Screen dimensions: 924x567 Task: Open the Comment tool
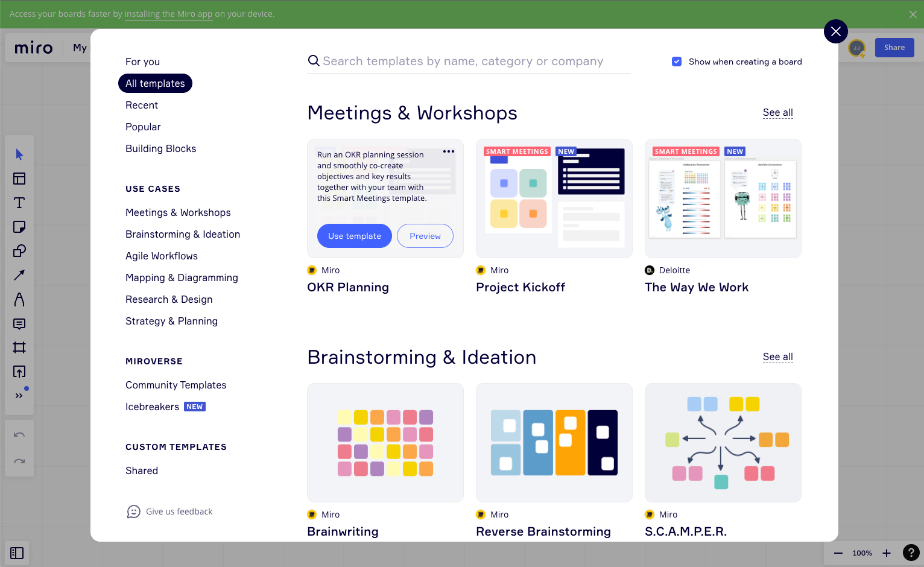coord(19,324)
